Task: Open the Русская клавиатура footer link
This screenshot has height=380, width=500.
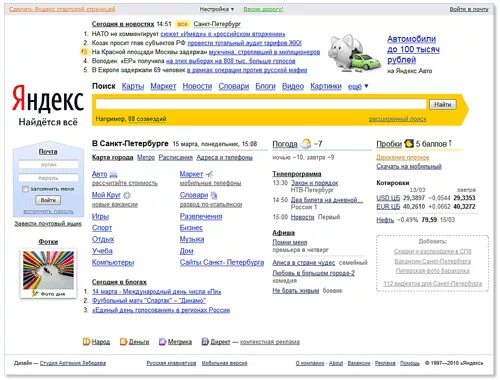Action: pos(171,363)
